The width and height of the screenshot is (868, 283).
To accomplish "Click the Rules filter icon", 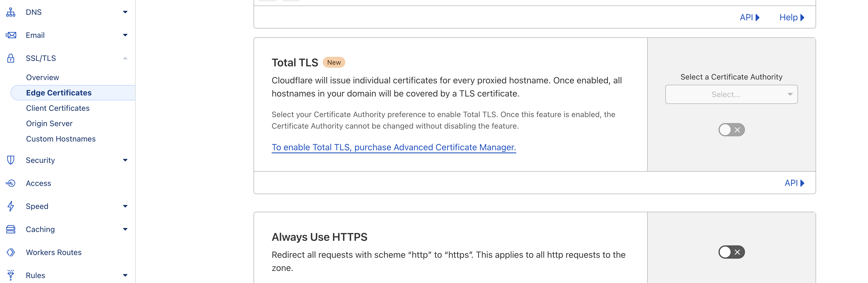I will point(11,275).
